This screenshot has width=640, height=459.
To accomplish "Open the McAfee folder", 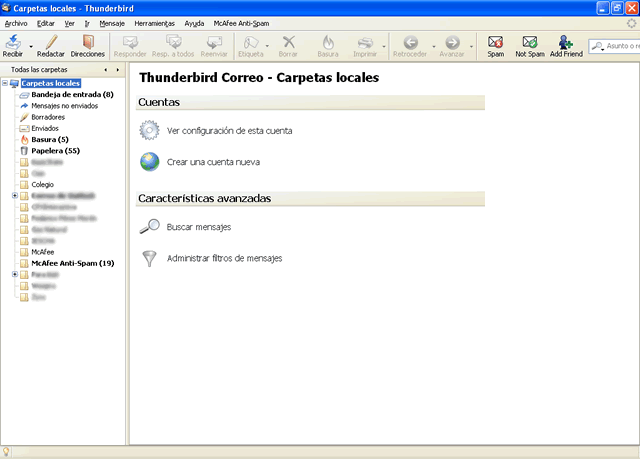I will (42, 252).
